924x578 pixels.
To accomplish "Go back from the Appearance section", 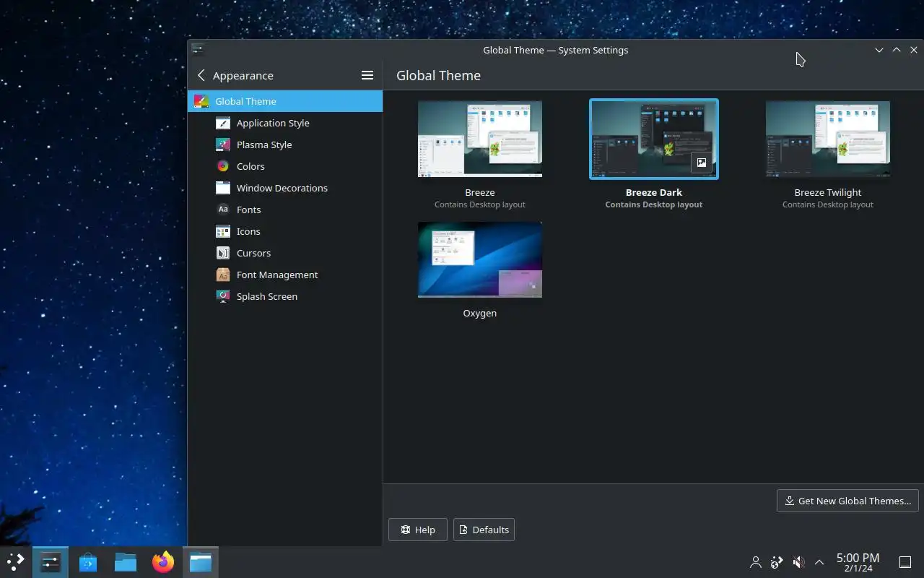I will tap(201, 75).
